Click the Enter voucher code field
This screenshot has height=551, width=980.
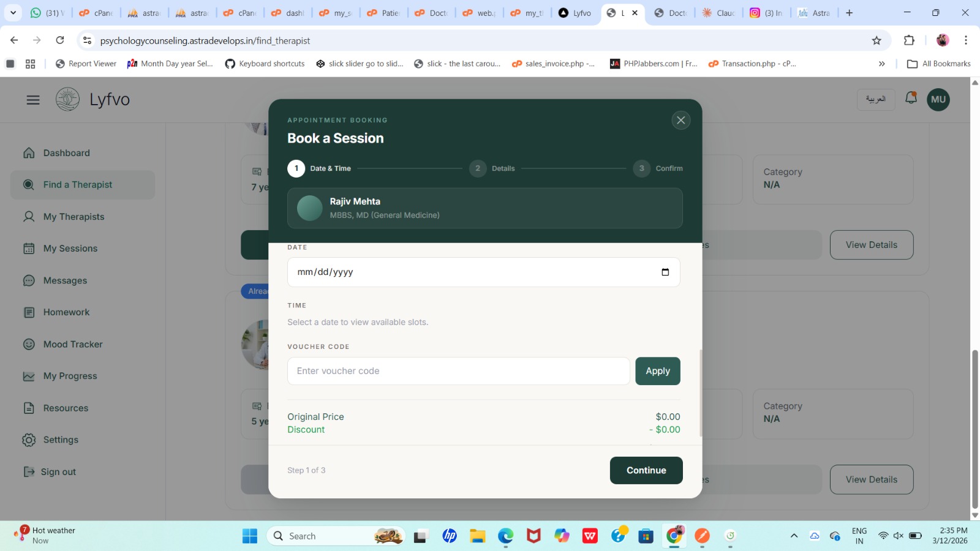pos(458,371)
